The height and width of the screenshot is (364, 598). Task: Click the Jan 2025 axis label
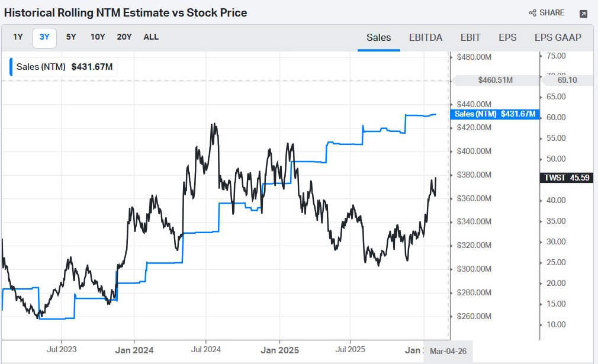pos(279,350)
